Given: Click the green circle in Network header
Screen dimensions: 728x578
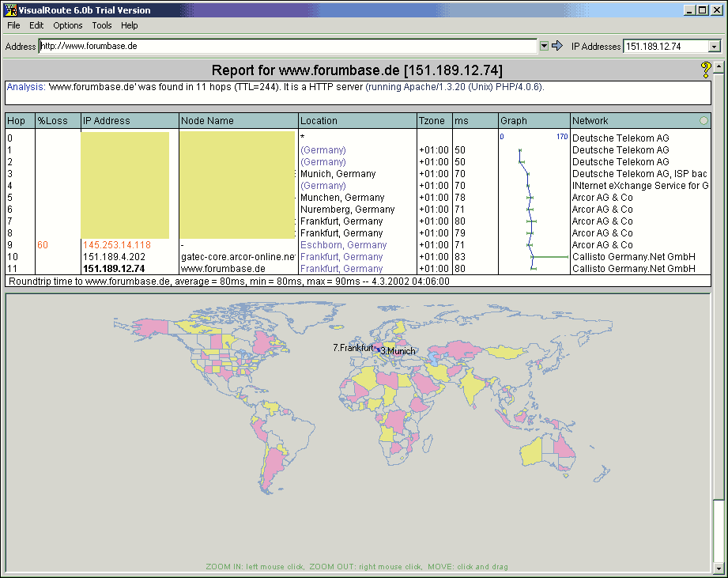Looking at the screenshot, I should tap(703, 121).
